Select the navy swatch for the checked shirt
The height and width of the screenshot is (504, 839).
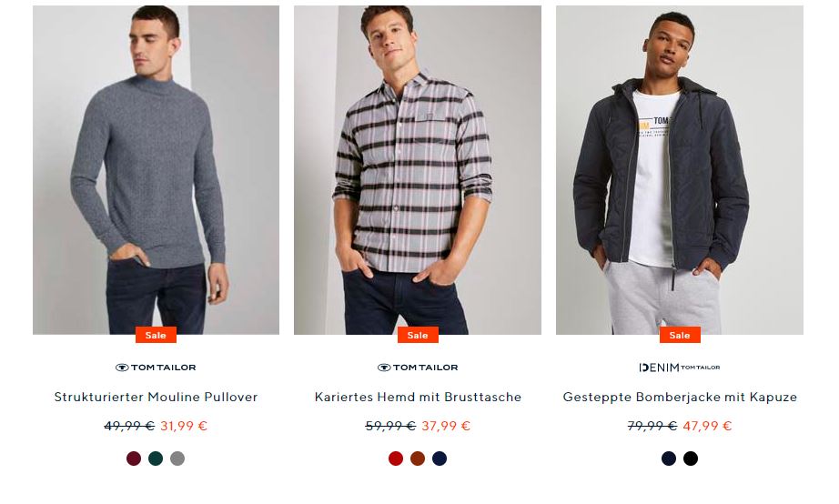[440, 459]
